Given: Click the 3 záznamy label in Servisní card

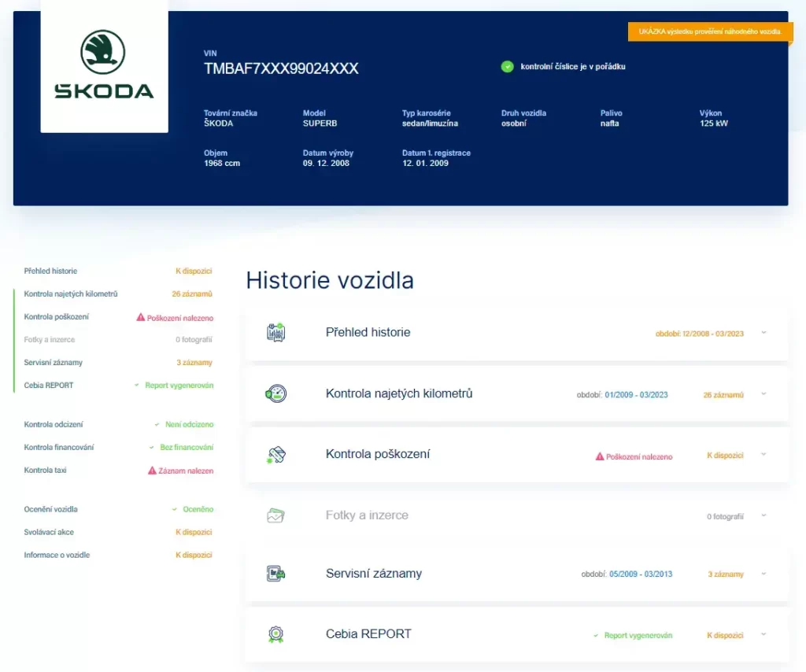Looking at the screenshot, I should (x=726, y=574).
